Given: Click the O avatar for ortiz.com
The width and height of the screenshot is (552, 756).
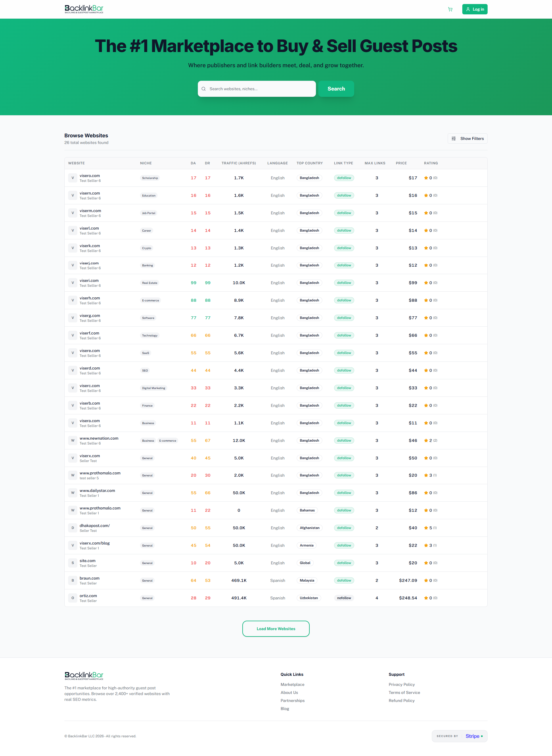Looking at the screenshot, I should [72, 598].
